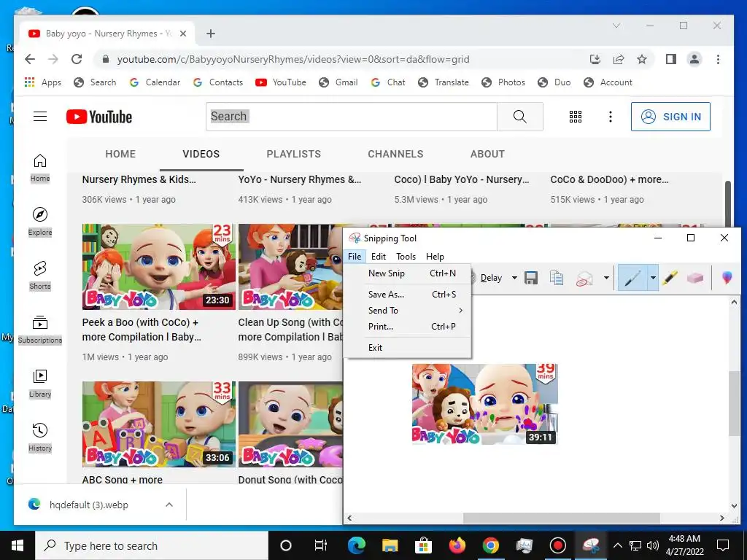
Task: Click the YouTube search magnifier button
Action: pyautogui.click(x=519, y=116)
